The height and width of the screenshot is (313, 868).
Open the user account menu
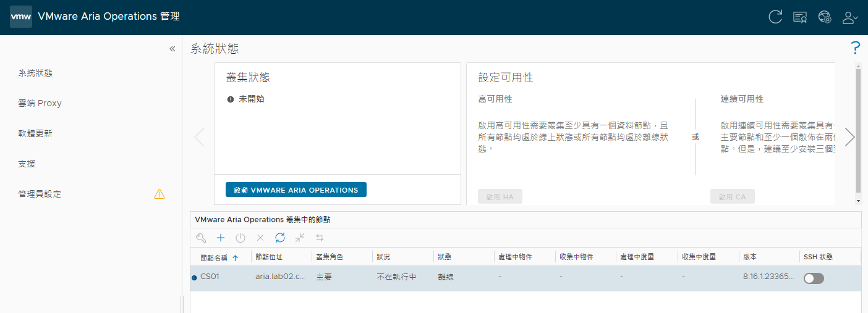[x=851, y=17]
